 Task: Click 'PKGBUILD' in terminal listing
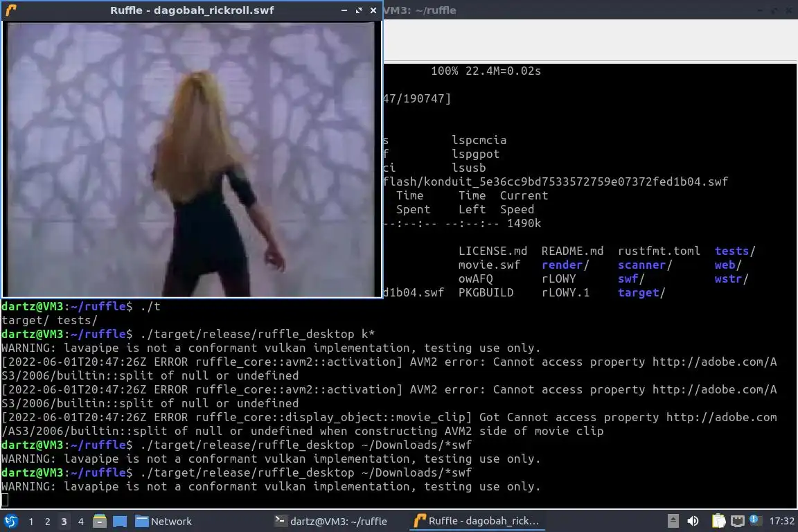(x=486, y=293)
